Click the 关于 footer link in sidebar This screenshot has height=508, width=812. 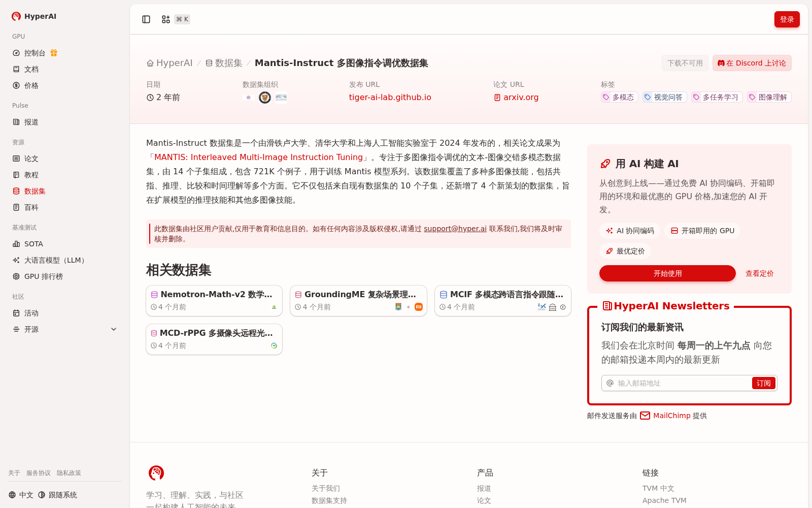click(x=14, y=473)
